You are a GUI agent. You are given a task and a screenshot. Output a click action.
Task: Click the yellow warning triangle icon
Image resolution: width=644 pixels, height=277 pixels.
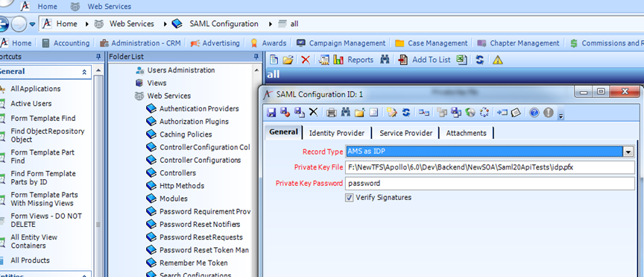497,60
